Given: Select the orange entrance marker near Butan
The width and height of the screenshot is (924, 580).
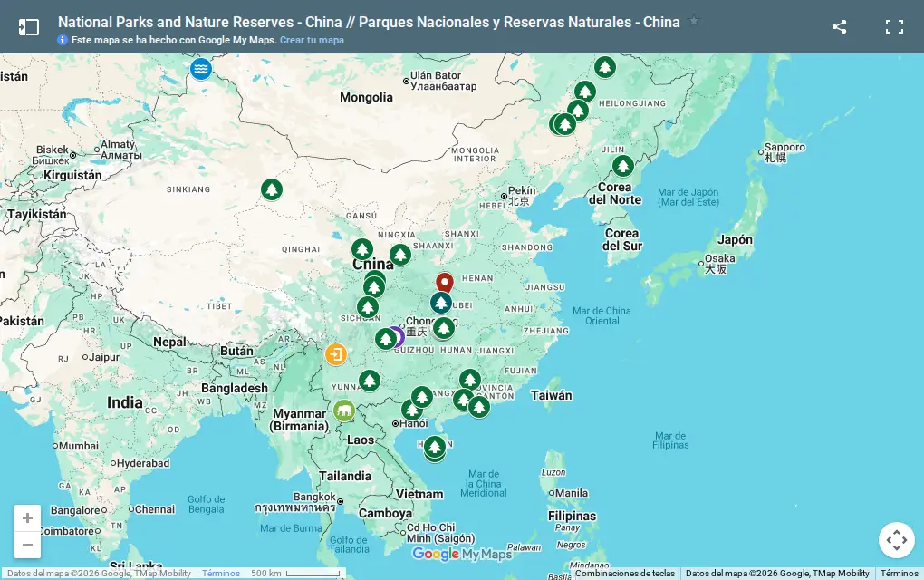Looking at the screenshot, I should point(336,354).
